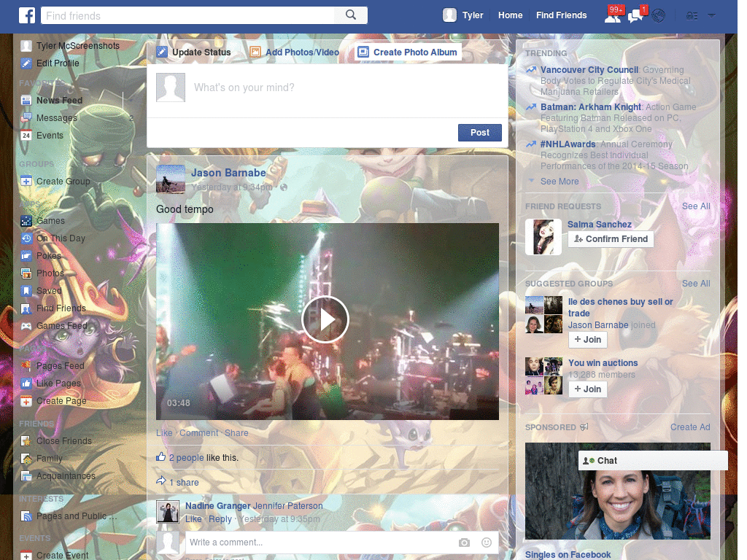
Task: Click Find Friends in top navigation
Action: [561, 15]
